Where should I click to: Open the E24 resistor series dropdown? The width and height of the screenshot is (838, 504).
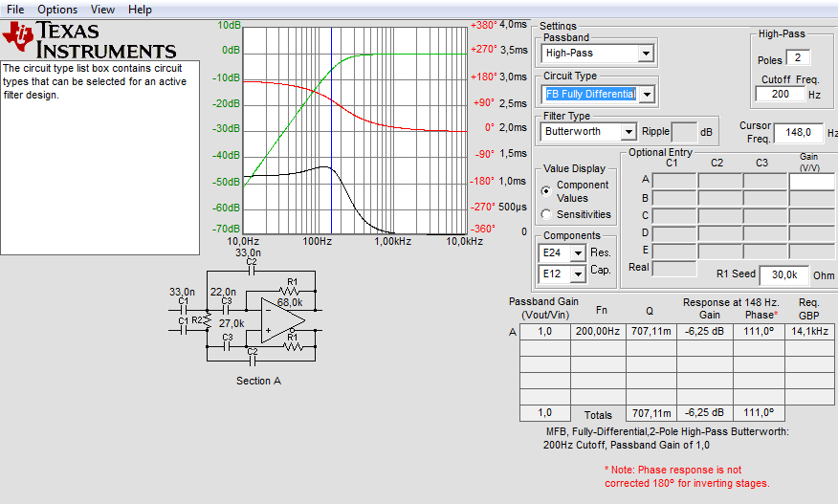pos(578,252)
